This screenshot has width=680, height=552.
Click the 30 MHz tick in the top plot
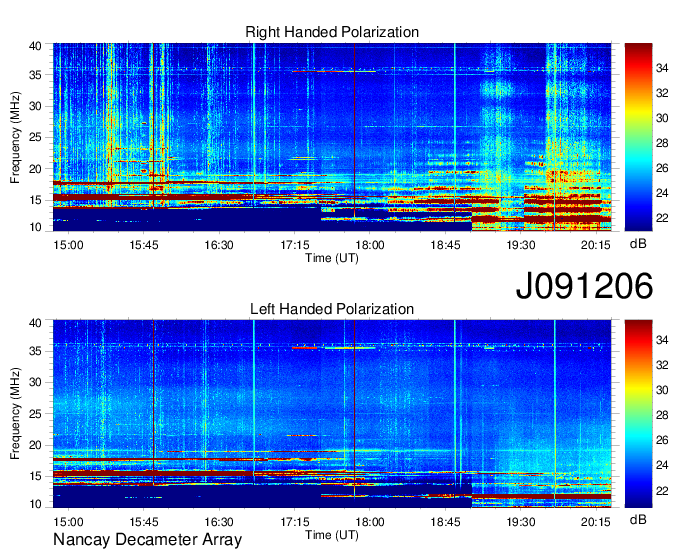(35, 106)
